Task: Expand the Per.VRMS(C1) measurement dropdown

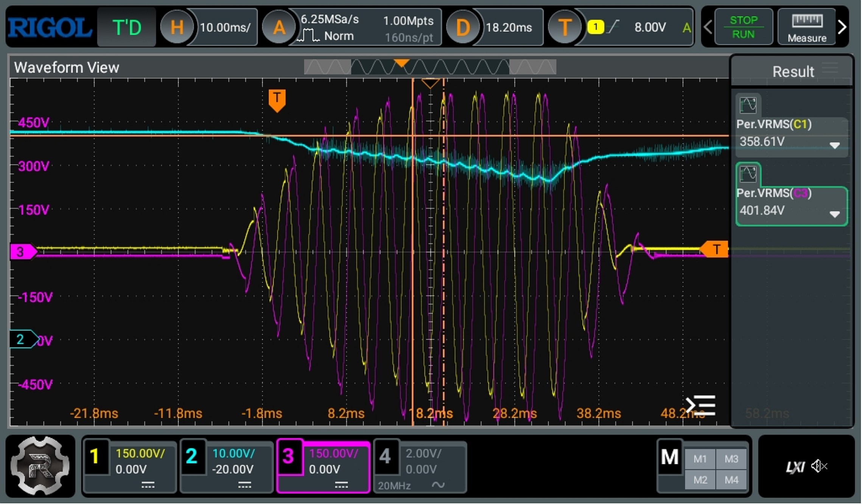Action: (835, 146)
